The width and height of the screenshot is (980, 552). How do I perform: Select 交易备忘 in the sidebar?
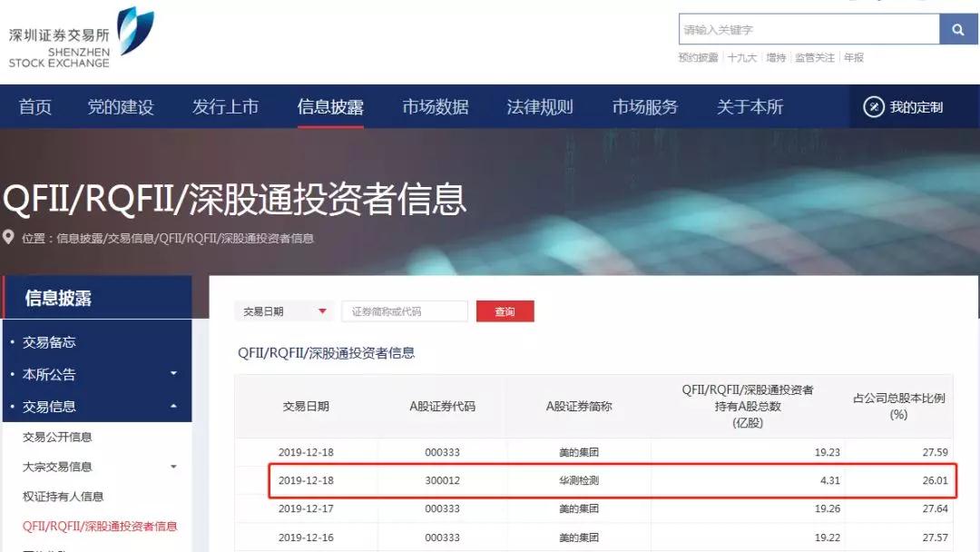[x=49, y=342]
